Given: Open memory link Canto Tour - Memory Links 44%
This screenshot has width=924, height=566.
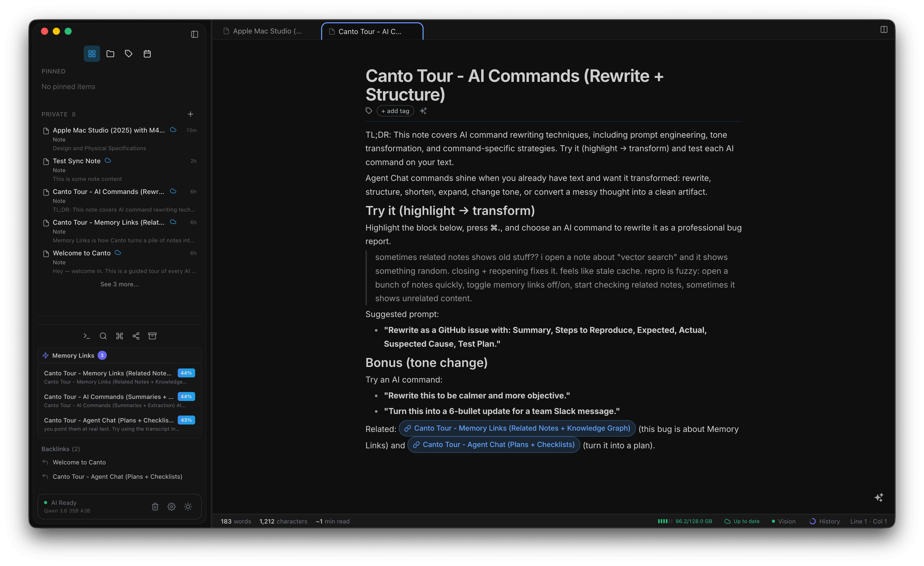Looking at the screenshot, I should tap(119, 377).
